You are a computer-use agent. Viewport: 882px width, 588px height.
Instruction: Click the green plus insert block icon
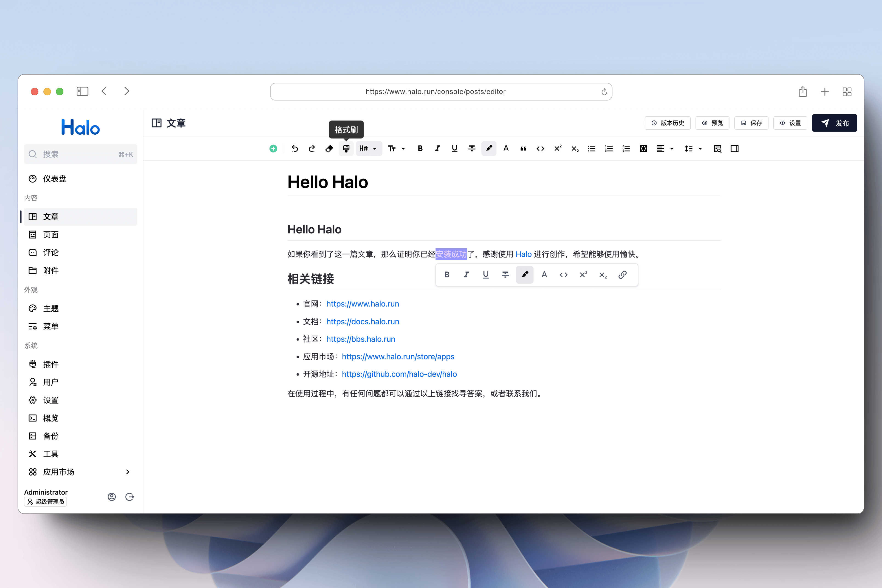[273, 149]
